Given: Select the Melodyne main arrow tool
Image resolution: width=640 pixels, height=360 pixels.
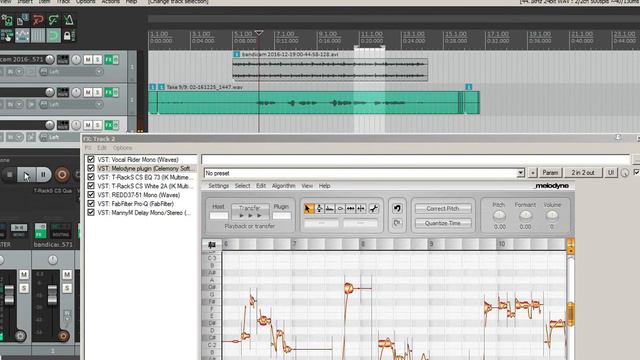Looking at the screenshot, I should tap(309, 209).
